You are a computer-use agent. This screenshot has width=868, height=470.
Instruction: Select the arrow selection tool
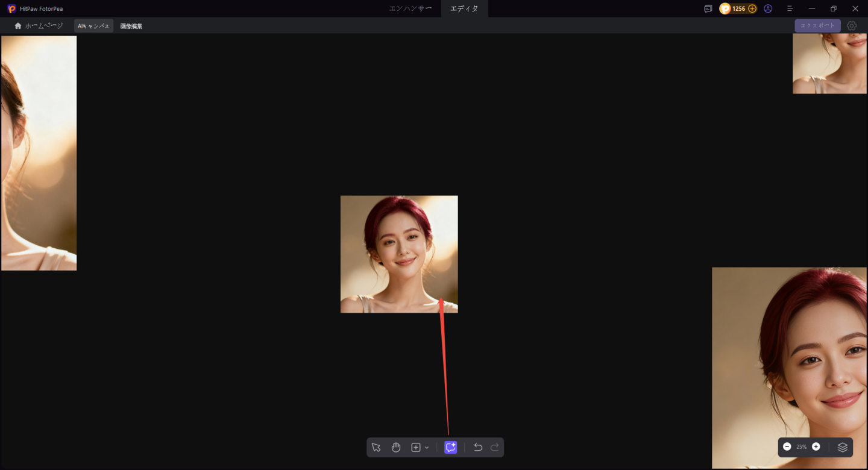point(376,447)
